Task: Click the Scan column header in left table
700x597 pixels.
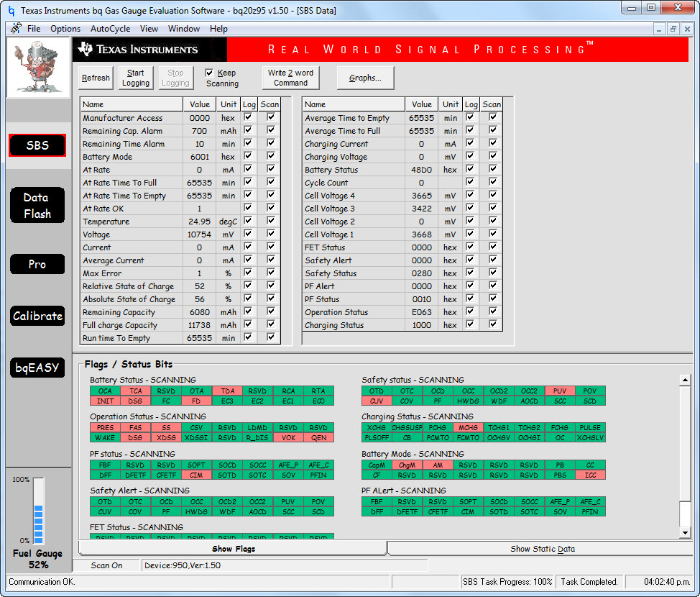Action: pos(270,104)
